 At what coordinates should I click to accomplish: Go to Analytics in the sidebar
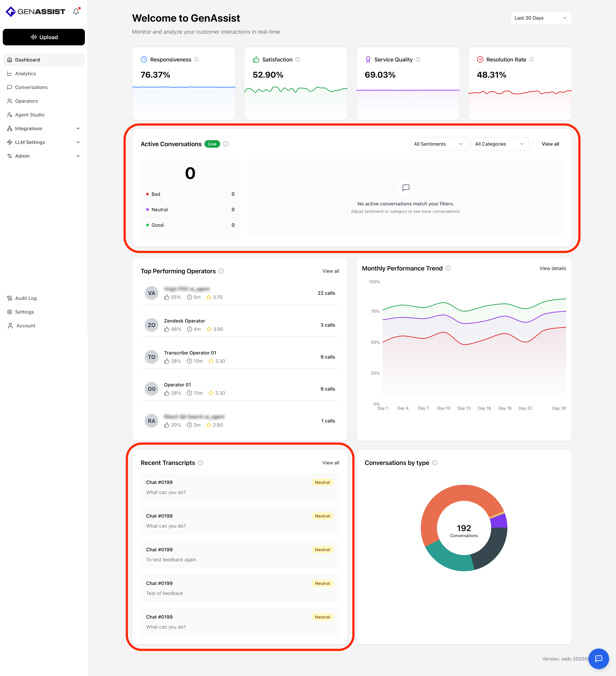point(25,74)
